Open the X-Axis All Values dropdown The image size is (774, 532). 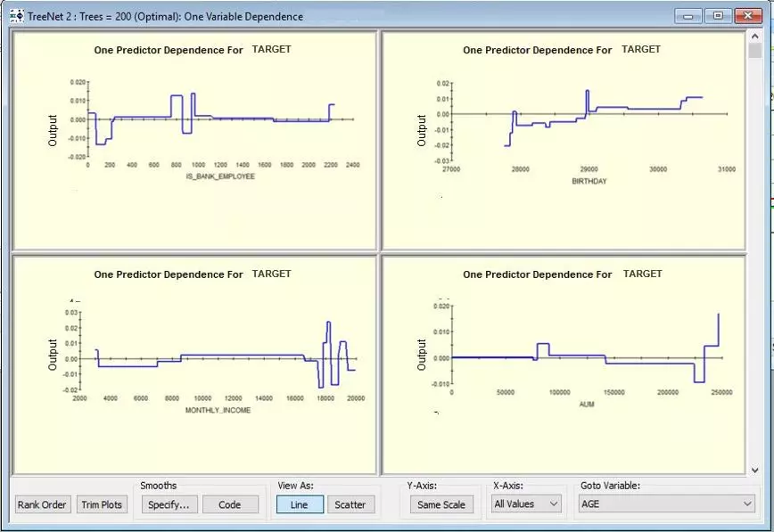[x=526, y=503]
